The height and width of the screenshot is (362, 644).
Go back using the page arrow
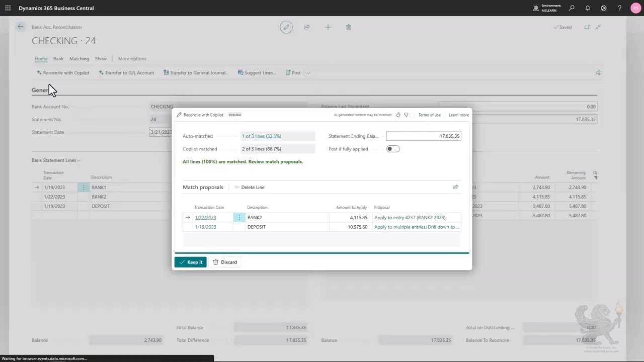[20, 27]
